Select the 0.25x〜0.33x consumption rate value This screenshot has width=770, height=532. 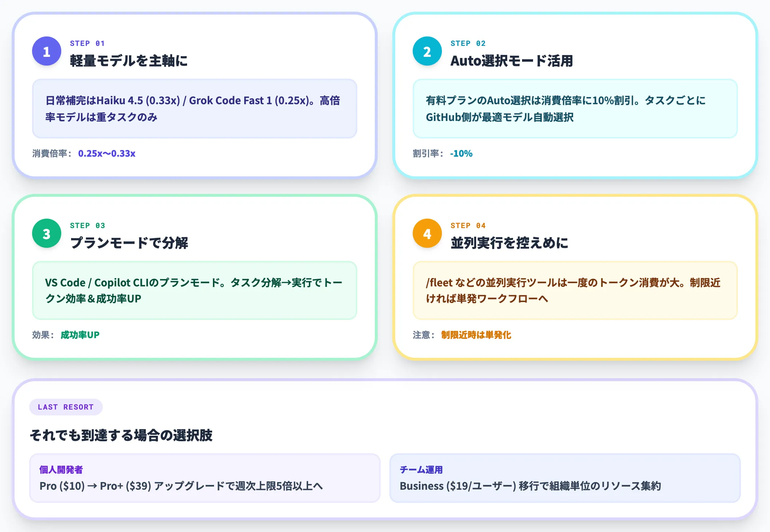[107, 153]
